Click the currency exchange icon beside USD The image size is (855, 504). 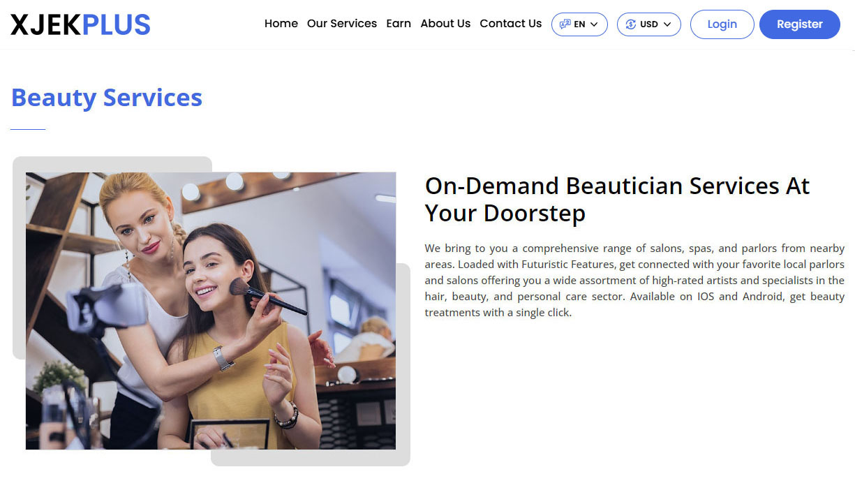(x=630, y=24)
